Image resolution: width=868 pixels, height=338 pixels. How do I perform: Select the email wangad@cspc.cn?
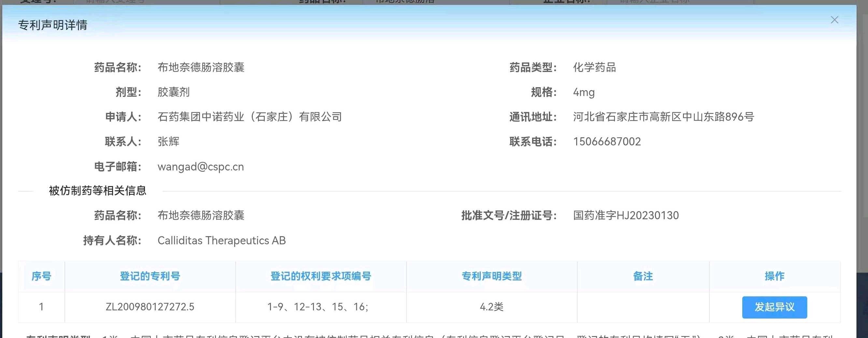click(201, 167)
